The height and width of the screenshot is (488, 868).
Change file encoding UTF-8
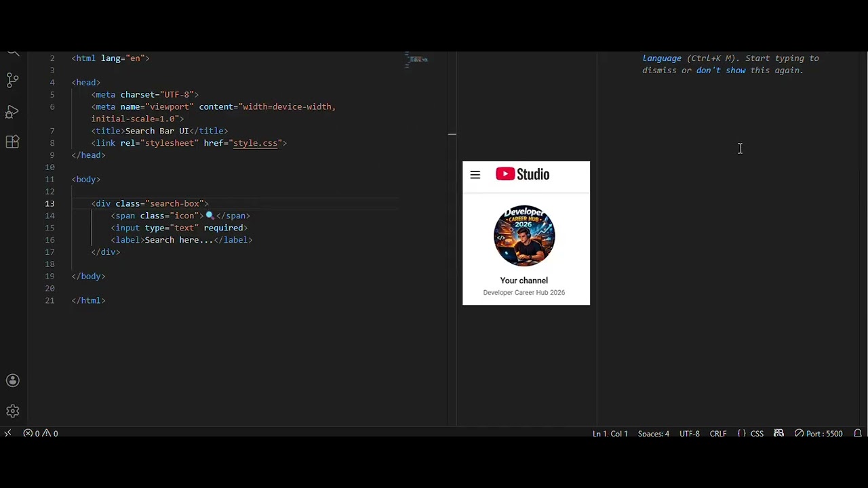(x=689, y=433)
